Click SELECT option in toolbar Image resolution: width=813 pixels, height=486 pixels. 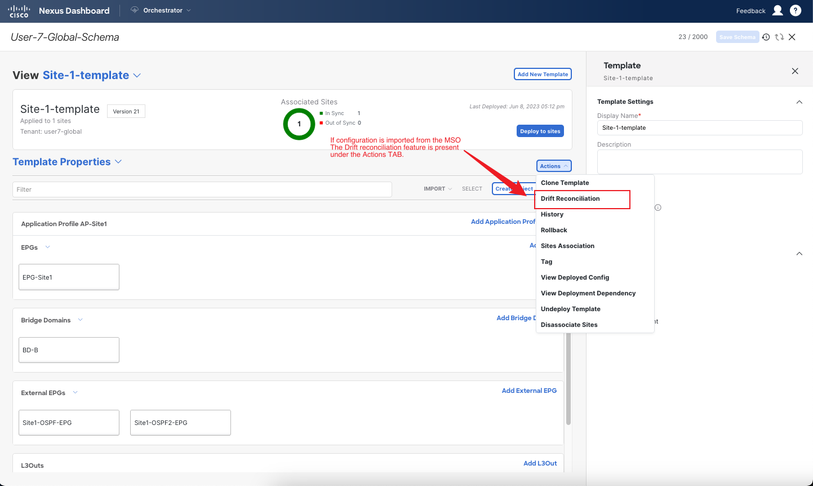coord(472,189)
